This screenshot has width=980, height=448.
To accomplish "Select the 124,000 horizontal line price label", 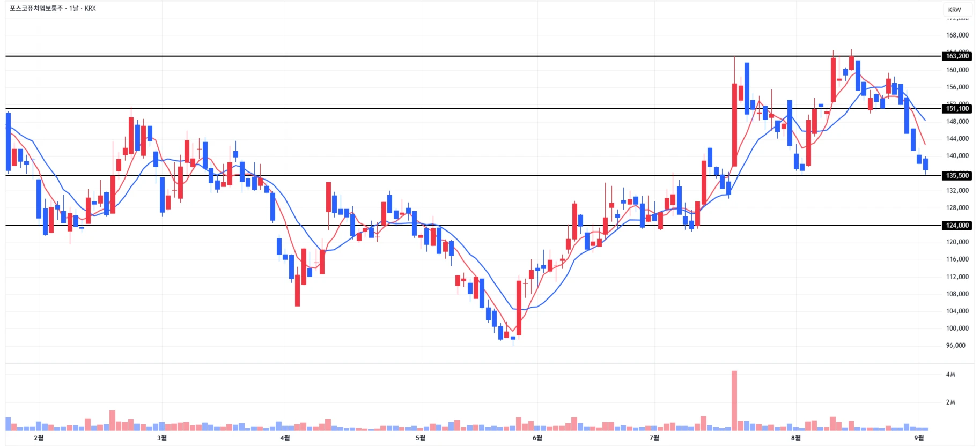I will (x=957, y=226).
